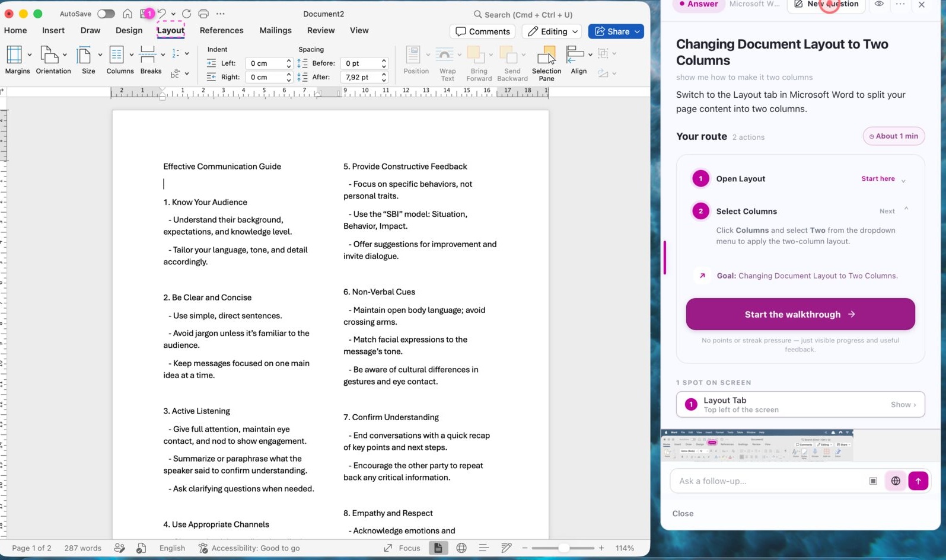Click the Home icon in title bar
946x560 pixels.
(128, 14)
